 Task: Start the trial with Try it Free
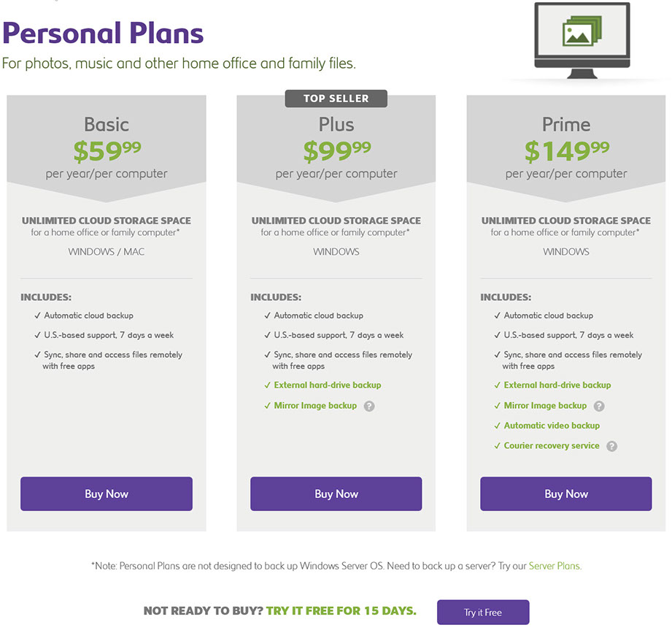pyautogui.click(x=482, y=612)
